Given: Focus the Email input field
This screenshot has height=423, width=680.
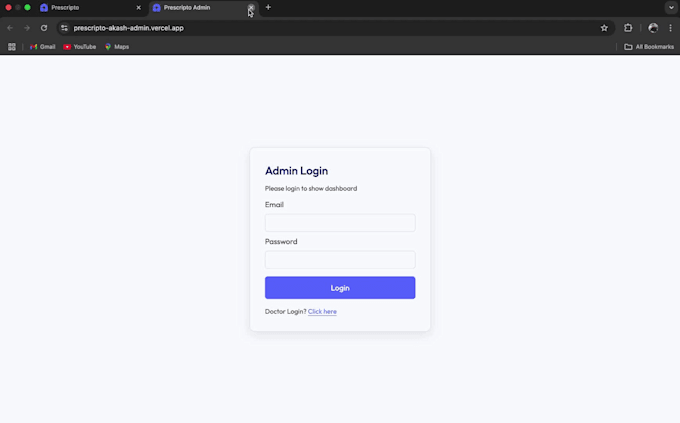Looking at the screenshot, I should tap(340, 223).
